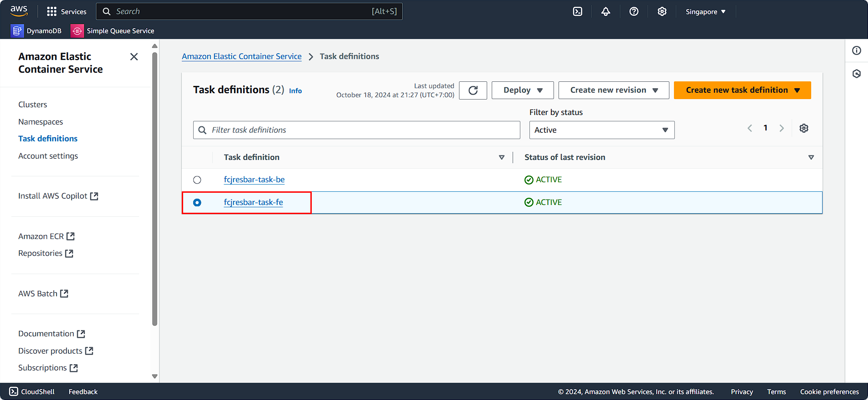868x400 pixels.
Task: Open Install AWS Copilot external link
Action: pos(58,196)
